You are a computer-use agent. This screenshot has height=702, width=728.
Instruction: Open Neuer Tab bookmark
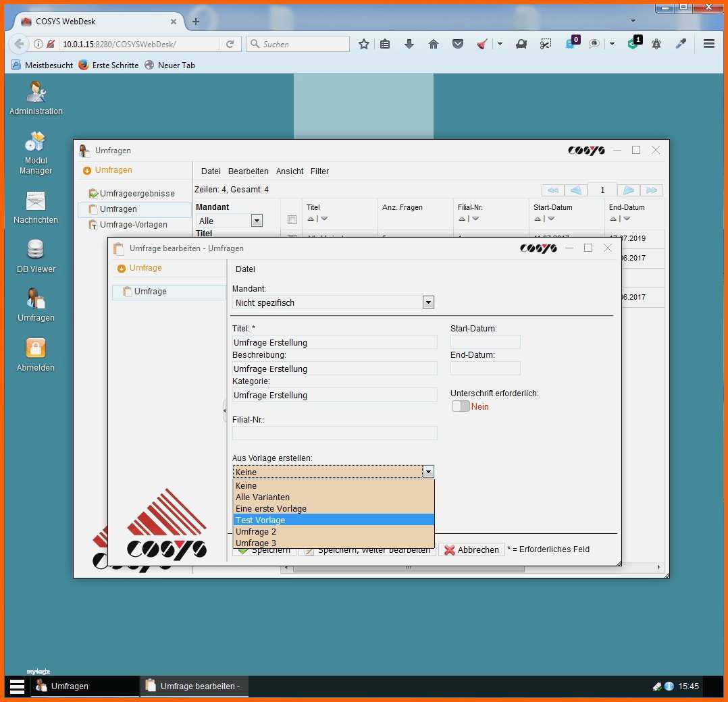(x=170, y=65)
